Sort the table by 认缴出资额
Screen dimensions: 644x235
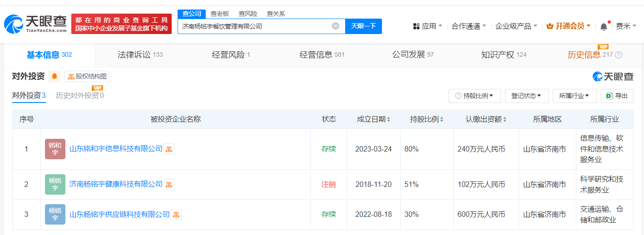tap(486, 119)
